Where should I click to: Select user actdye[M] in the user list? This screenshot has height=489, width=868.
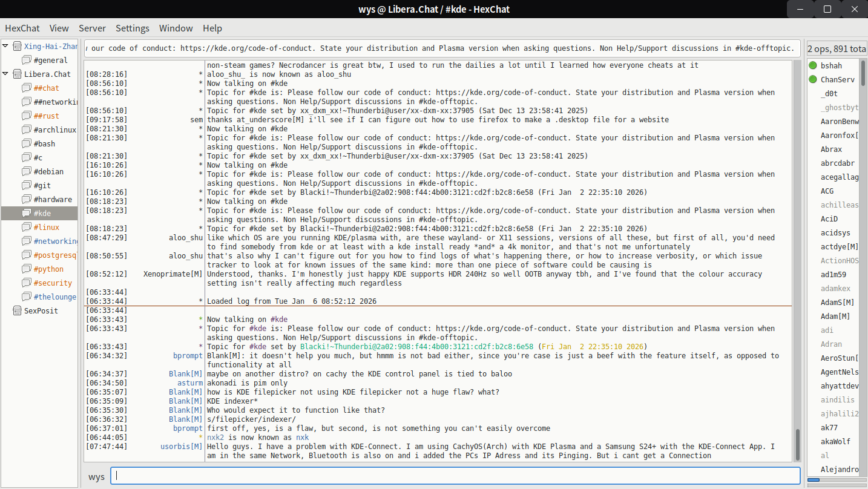(840, 246)
